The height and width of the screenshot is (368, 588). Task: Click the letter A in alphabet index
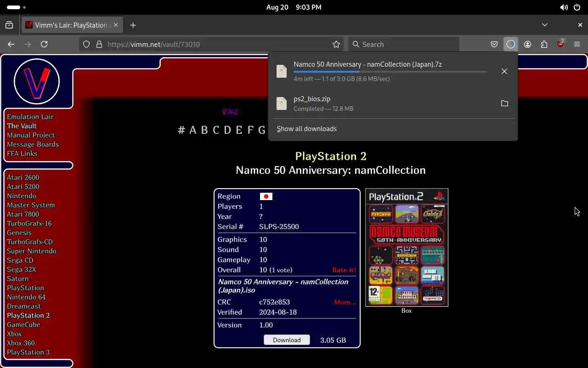(x=193, y=130)
